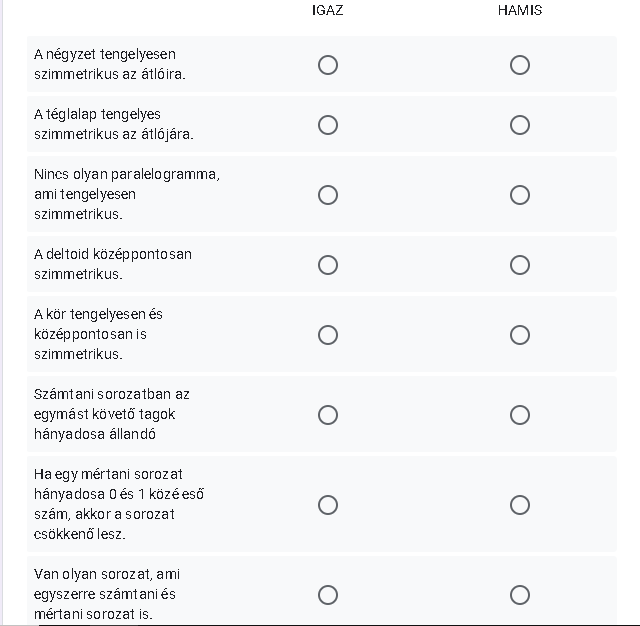Pick HAMIS for 'Számtani sorozatban' hányadosa row

point(520,415)
